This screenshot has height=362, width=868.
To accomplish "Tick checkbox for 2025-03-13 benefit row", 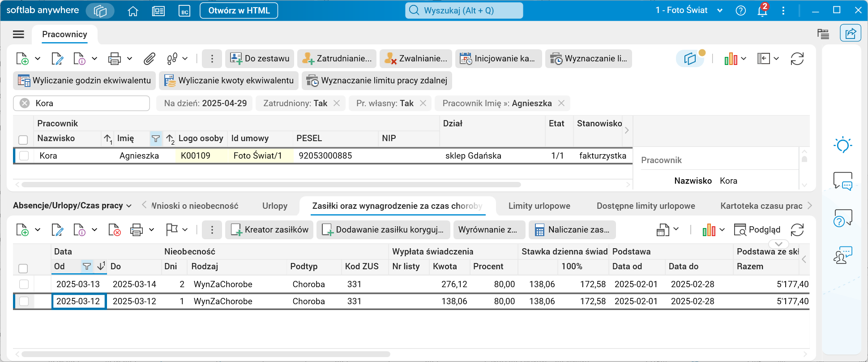I will (24, 284).
